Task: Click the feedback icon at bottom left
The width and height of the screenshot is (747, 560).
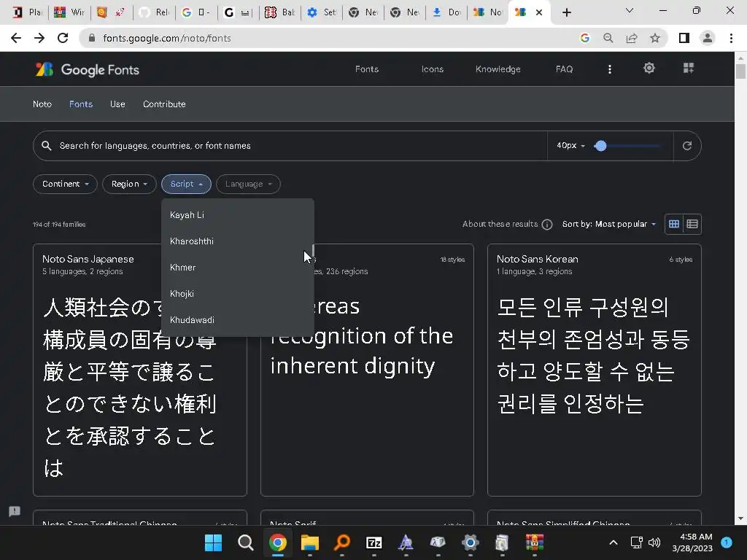Action: coord(15,511)
